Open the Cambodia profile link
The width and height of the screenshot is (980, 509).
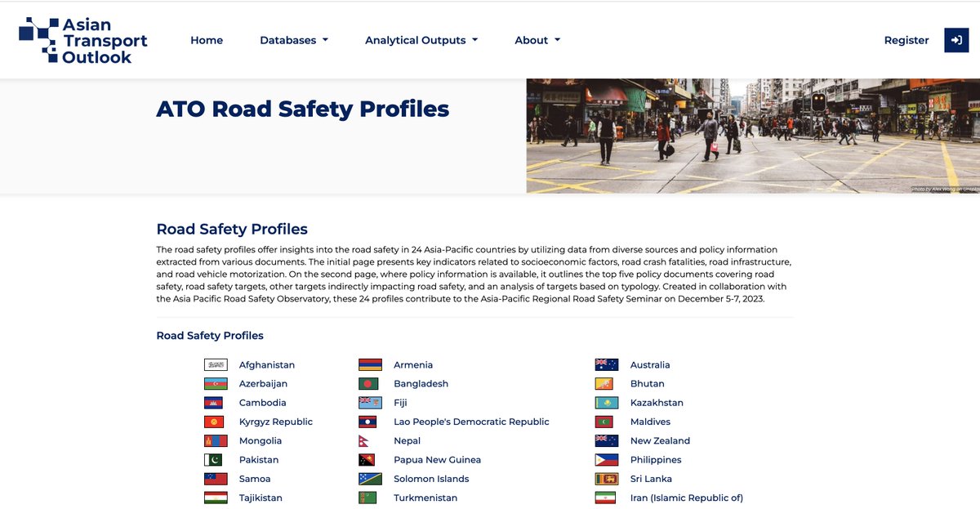click(x=263, y=403)
